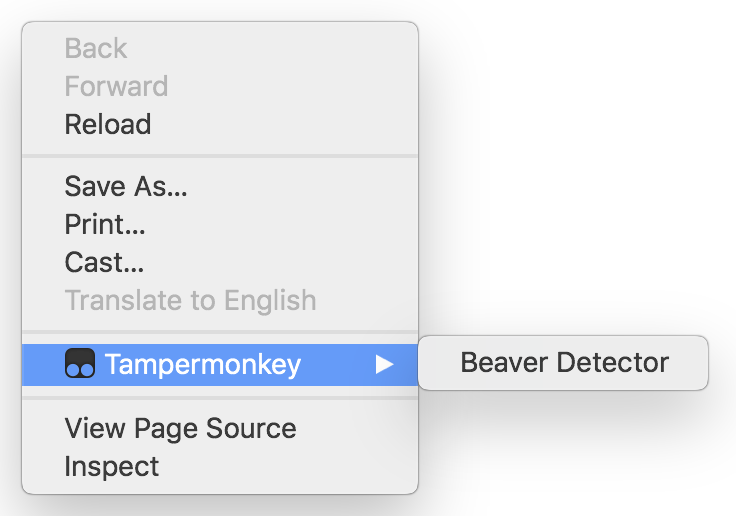736x516 pixels.
Task: Open the Save As… menu entry
Action: point(126,186)
